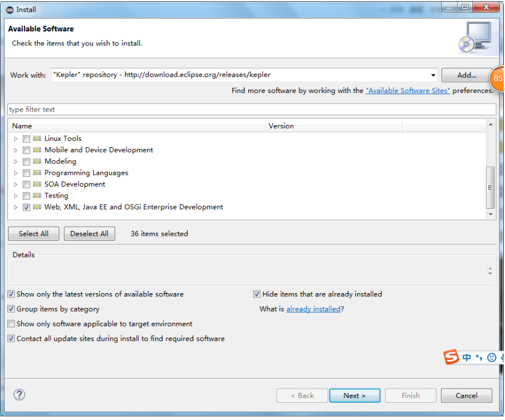The width and height of the screenshot is (505, 420).
Task: Toggle Chinese input mode icon
Action: pyautogui.click(x=467, y=357)
